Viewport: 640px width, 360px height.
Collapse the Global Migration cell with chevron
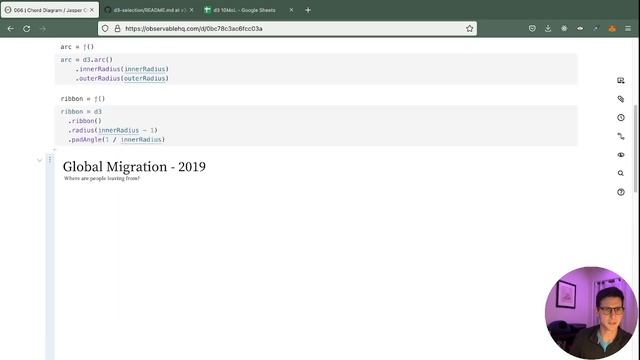[40, 160]
